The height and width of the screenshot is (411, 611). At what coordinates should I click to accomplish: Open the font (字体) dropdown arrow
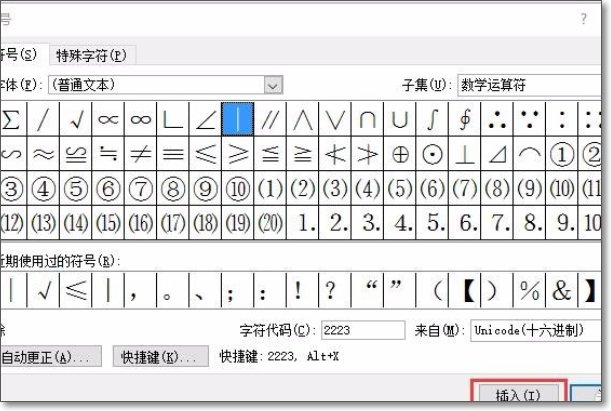click(273, 85)
